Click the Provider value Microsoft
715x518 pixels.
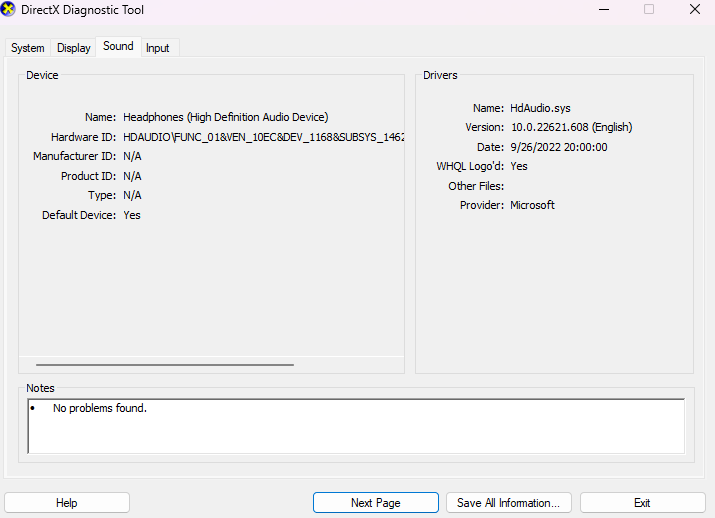coord(532,205)
